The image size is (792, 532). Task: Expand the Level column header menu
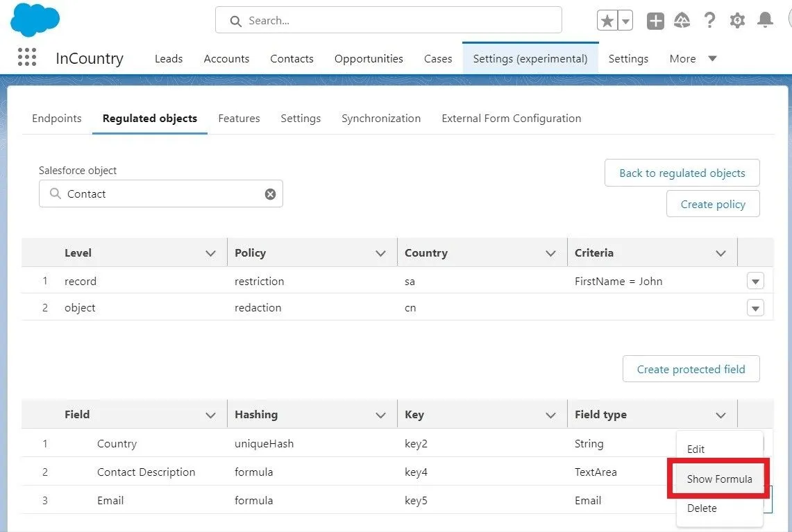coord(211,254)
